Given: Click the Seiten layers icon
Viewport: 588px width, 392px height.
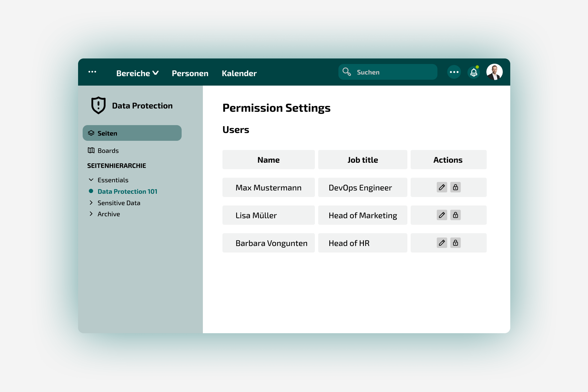Looking at the screenshot, I should click(x=91, y=133).
